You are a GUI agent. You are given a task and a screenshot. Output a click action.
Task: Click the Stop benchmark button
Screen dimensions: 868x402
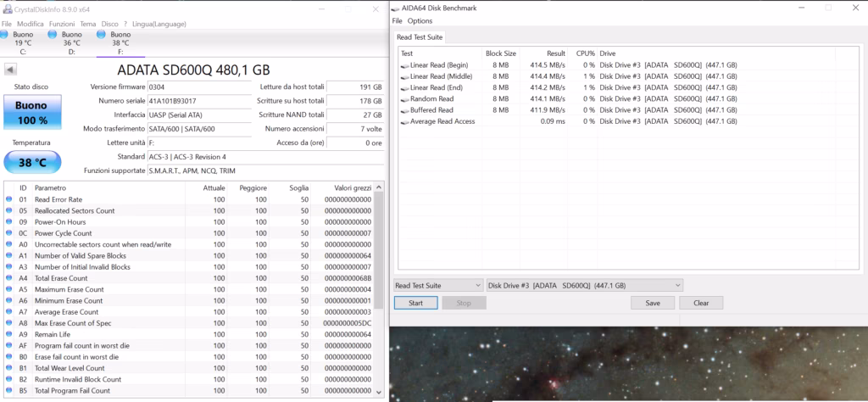464,303
